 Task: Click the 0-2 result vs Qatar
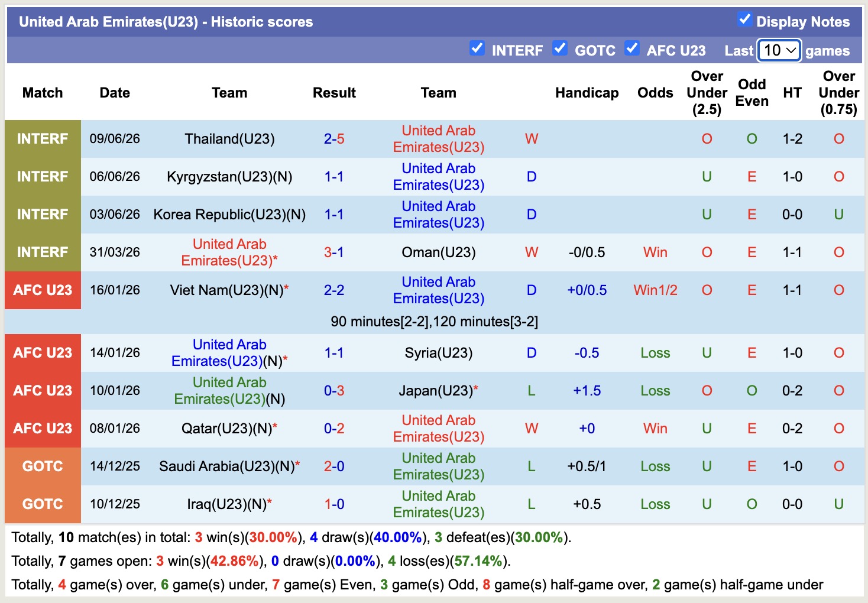pos(334,429)
